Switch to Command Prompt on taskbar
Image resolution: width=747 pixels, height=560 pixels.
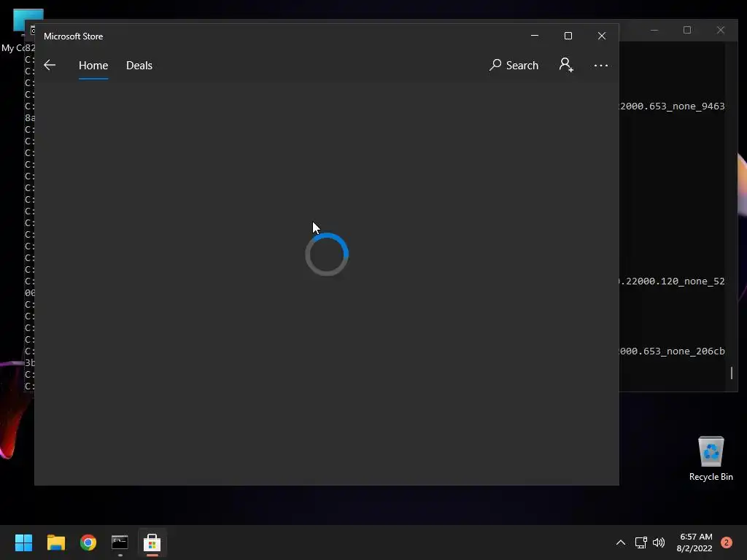120,542
